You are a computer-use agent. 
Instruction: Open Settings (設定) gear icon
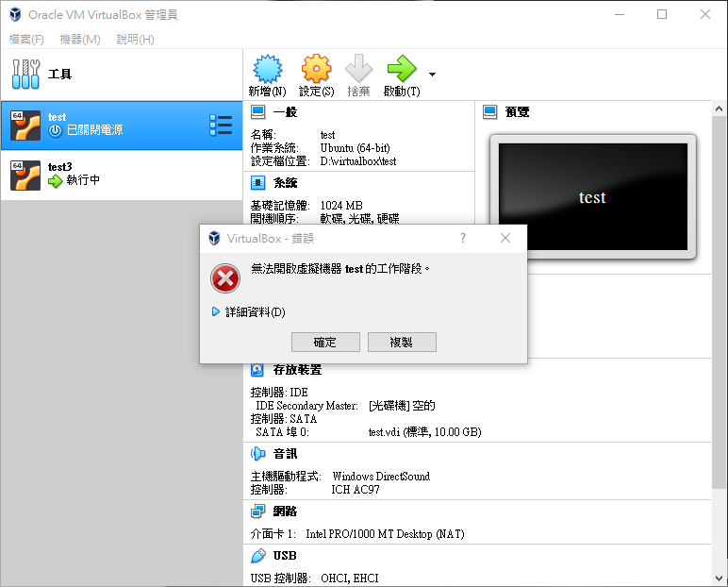(x=316, y=70)
